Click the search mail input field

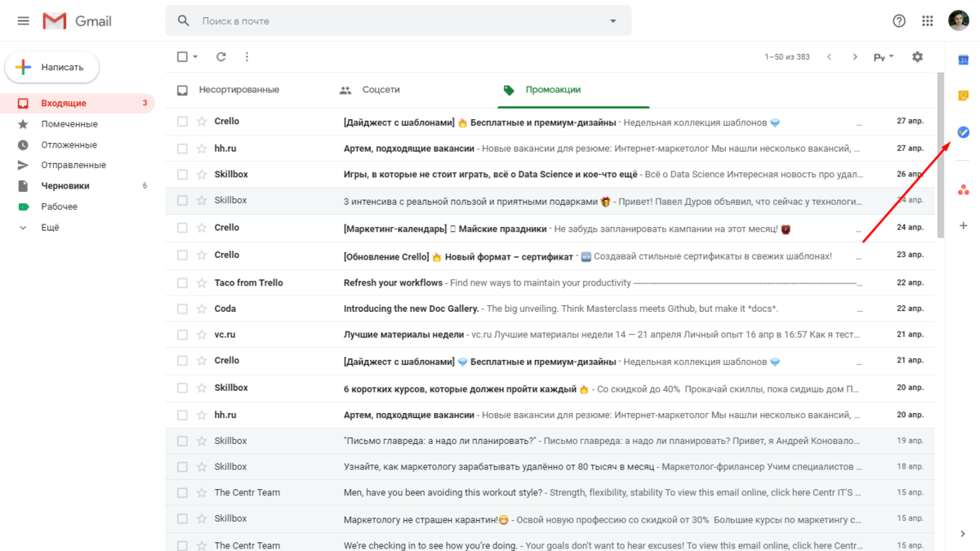click(400, 20)
